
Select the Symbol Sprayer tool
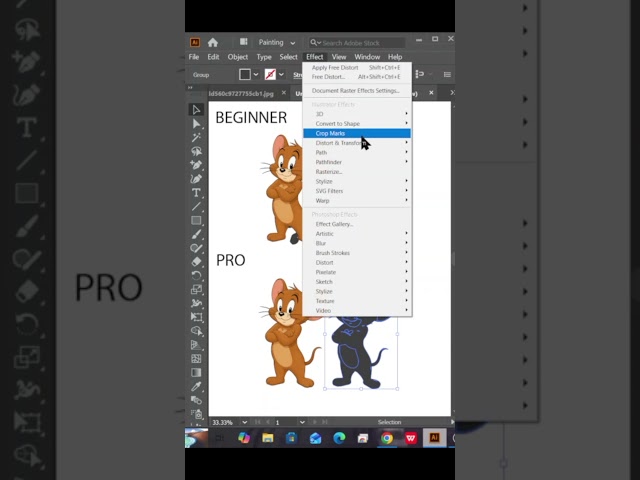pyautogui.click(x=198, y=414)
